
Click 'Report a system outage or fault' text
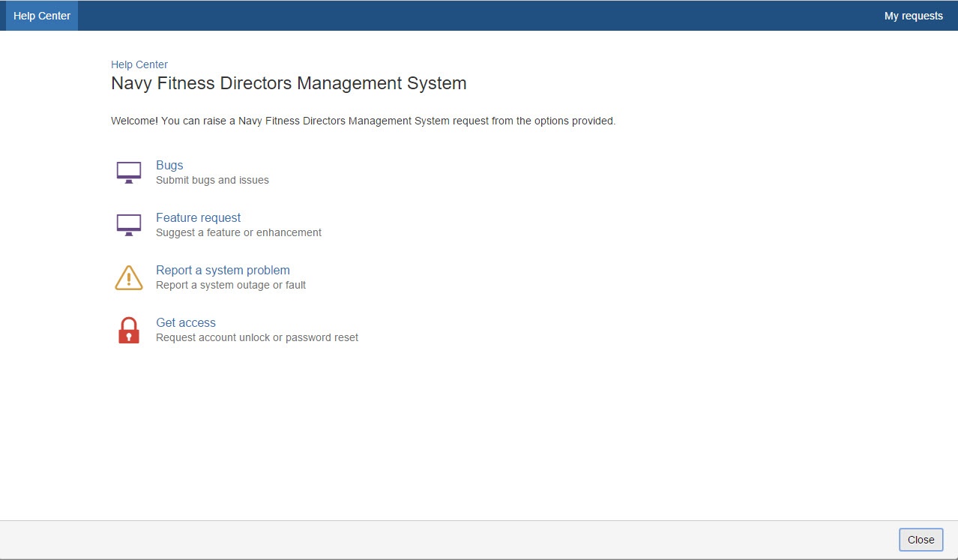(x=231, y=286)
